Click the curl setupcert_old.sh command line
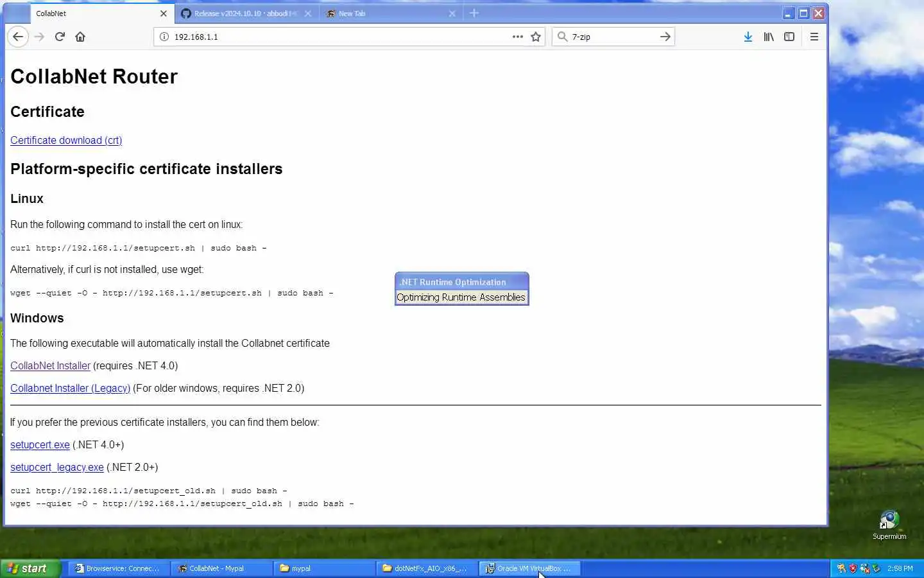The image size is (924, 578). point(149,491)
